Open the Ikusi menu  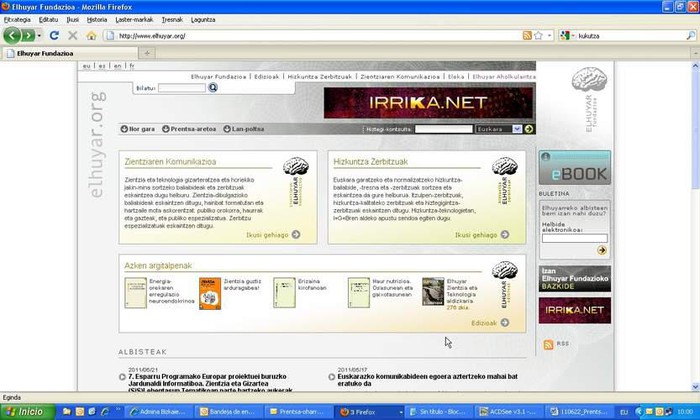click(72, 20)
